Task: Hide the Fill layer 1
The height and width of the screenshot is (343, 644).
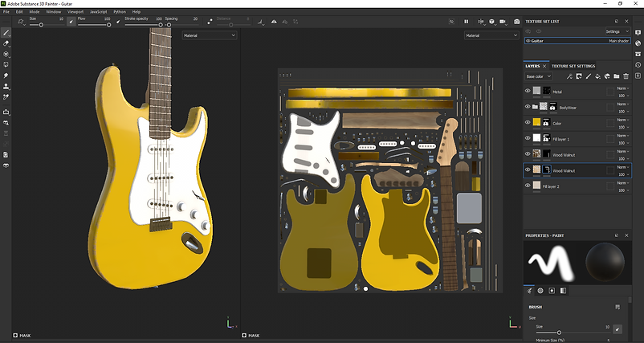Action: 528,139
